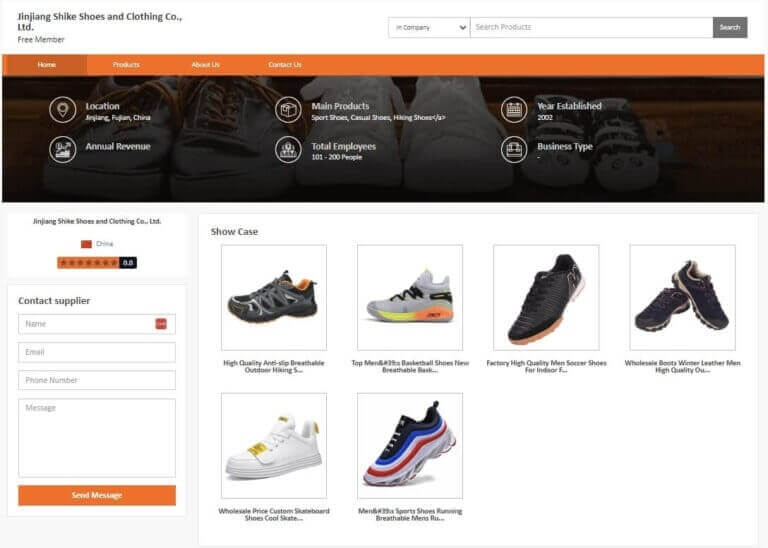Image resolution: width=768 pixels, height=548 pixels.
Task: Click the Show Case heading
Action: (234, 232)
